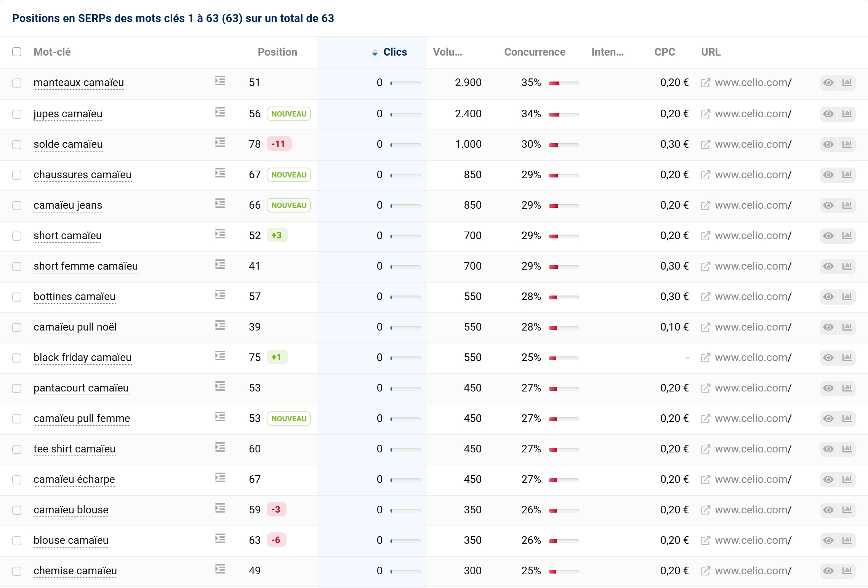
Task: Check the manteaux camaïeu row checkbox
Action: (x=17, y=83)
